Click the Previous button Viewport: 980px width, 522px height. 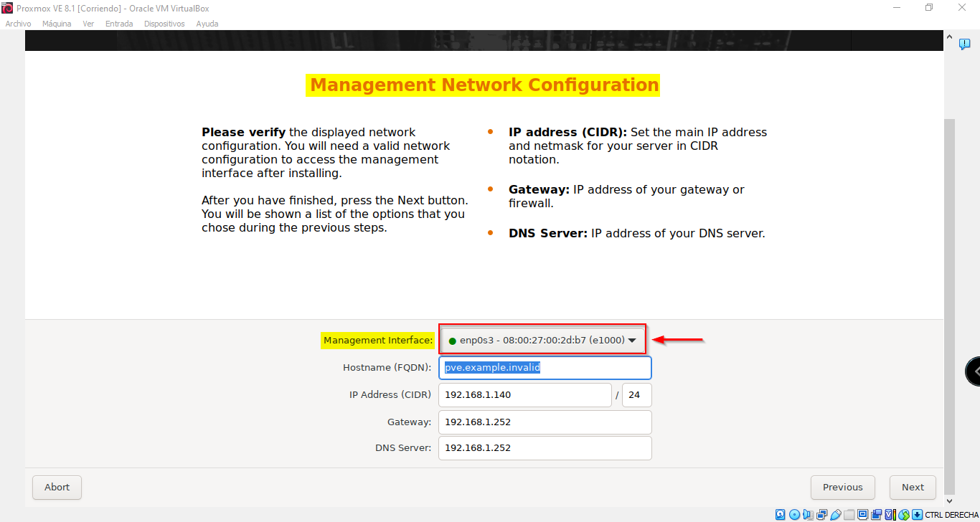[x=843, y=488]
